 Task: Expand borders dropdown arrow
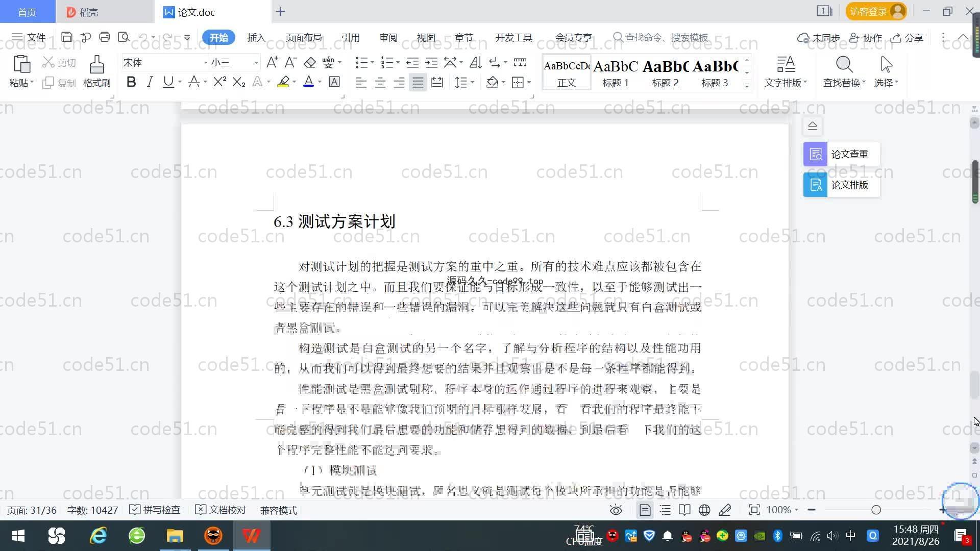[529, 82]
